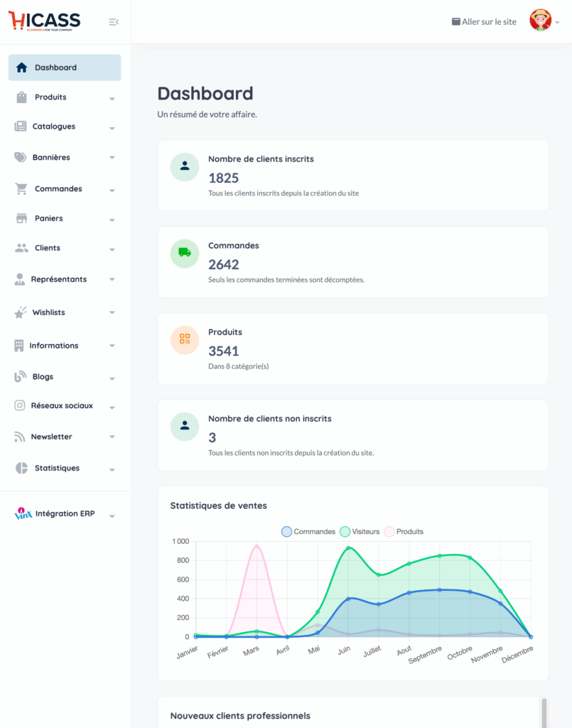The width and height of the screenshot is (572, 728).
Task: Click the Aller sur le site link
Action: click(x=484, y=22)
